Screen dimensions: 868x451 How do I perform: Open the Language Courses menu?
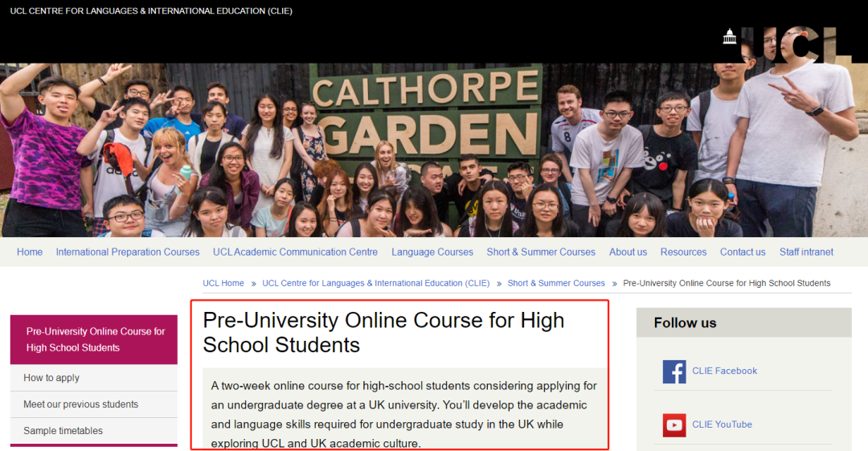432,252
